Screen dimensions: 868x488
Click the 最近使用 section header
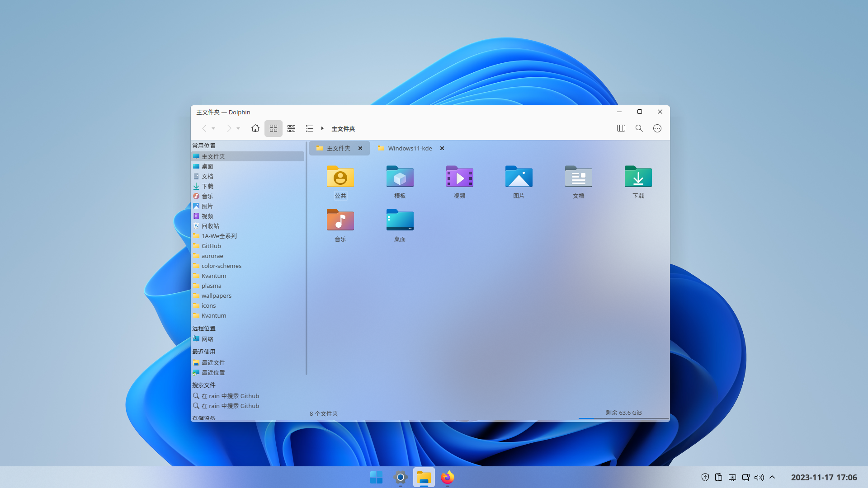point(204,352)
